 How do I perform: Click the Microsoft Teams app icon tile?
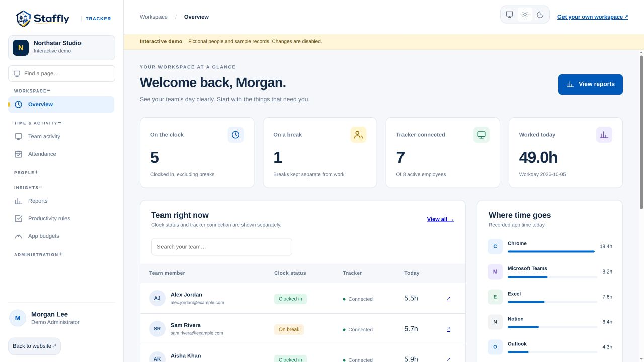click(x=495, y=271)
